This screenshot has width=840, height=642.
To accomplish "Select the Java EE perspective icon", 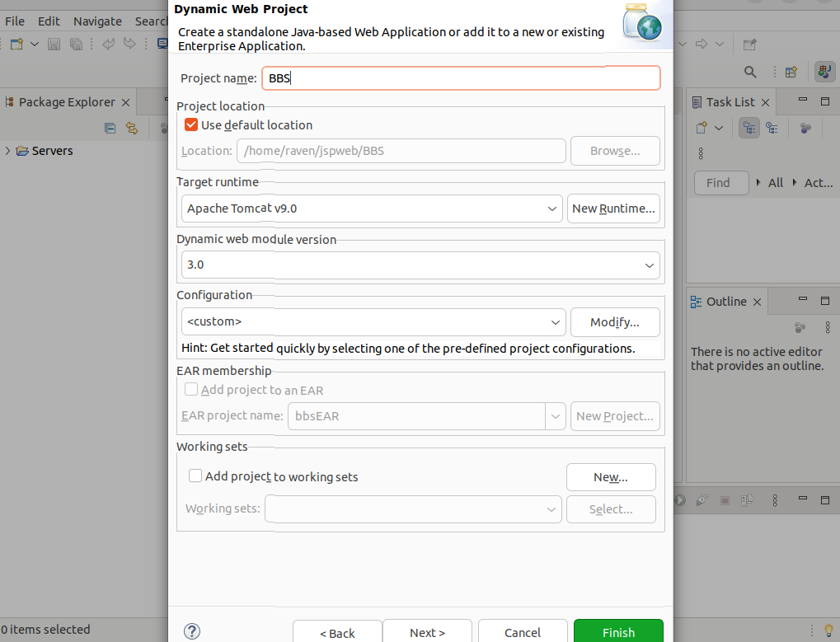I will click(x=824, y=72).
